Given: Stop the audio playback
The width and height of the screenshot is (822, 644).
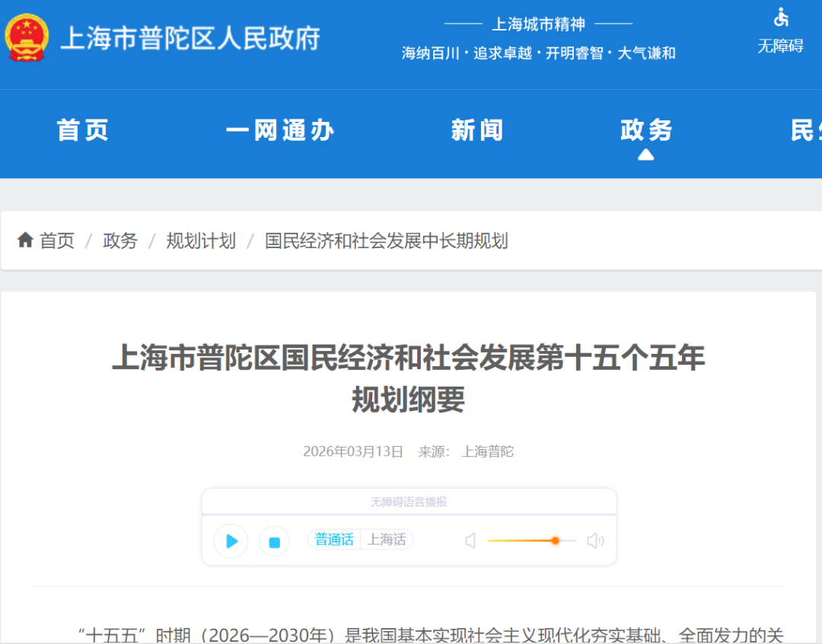Looking at the screenshot, I should click(273, 540).
